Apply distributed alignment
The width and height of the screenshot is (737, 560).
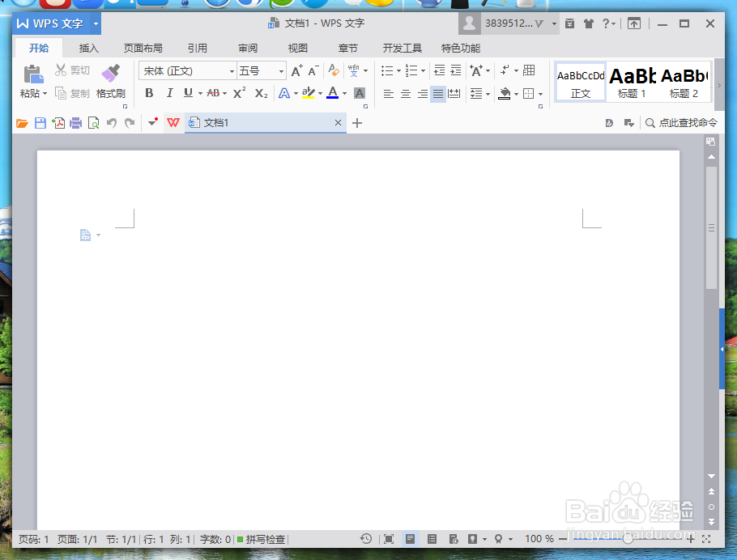(x=454, y=94)
